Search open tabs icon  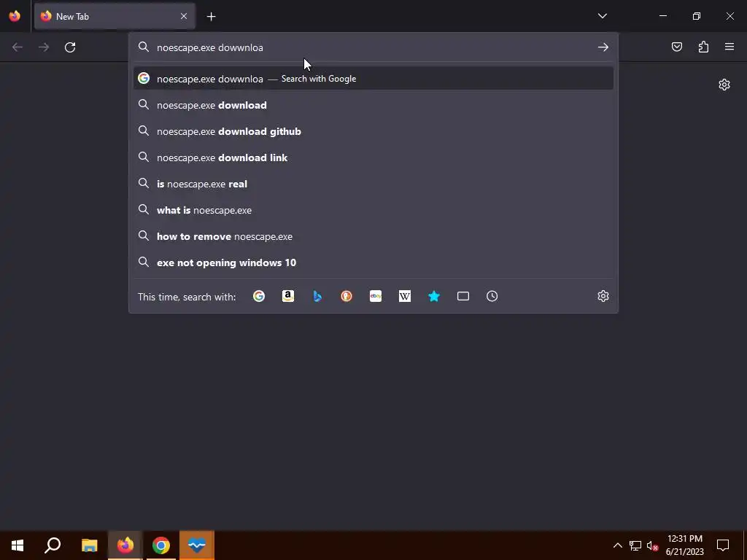[x=463, y=296]
